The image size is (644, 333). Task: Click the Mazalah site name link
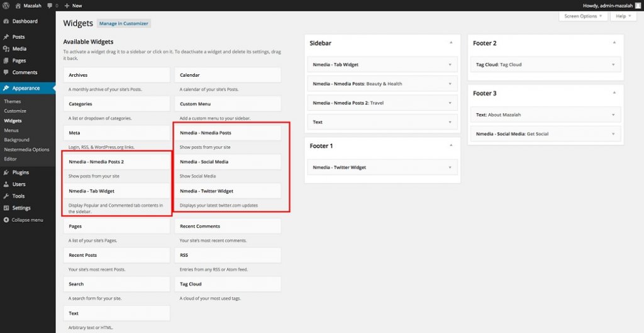(x=33, y=6)
